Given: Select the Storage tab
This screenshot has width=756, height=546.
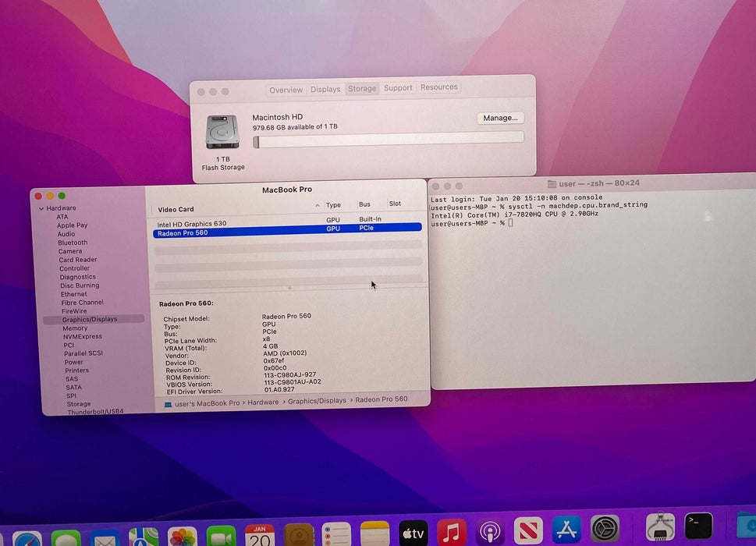Looking at the screenshot, I should (x=362, y=89).
